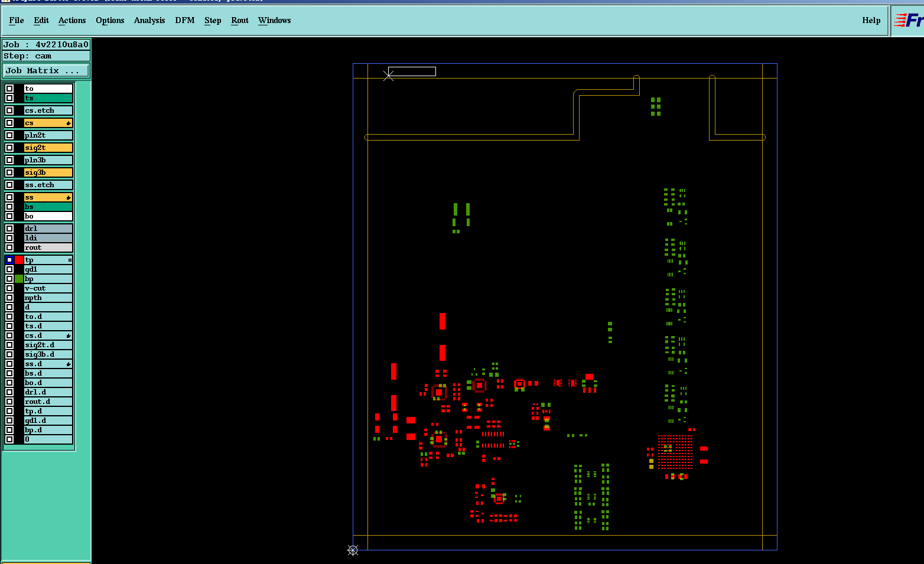Image resolution: width=924 pixels, height=564 pixels.
Task: Toggle the display checkbox for npth layer
Action: [9, 298]
